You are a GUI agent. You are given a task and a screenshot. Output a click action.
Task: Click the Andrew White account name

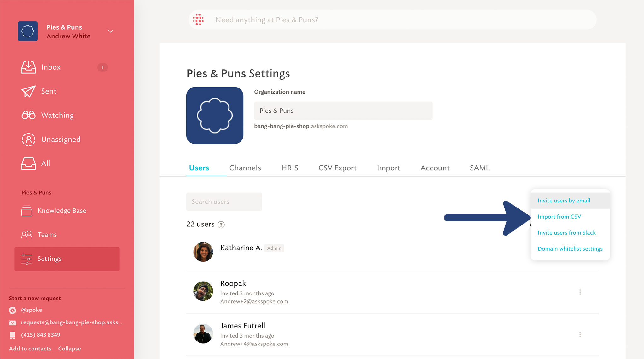(x=68, y=36)
